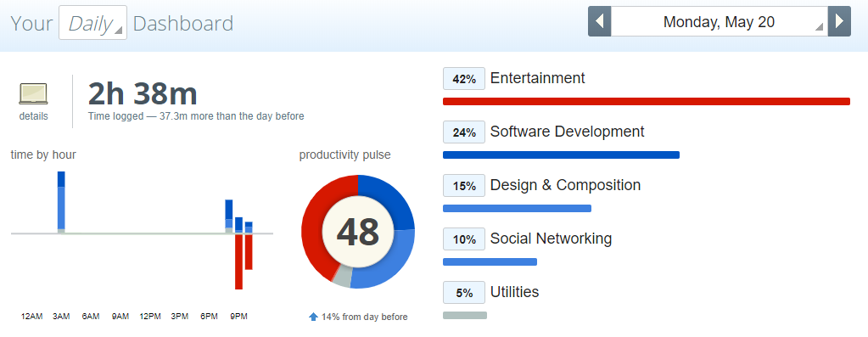Go to next day with right arrow
Screen dimensions: 868x337
tap(839, 21)
